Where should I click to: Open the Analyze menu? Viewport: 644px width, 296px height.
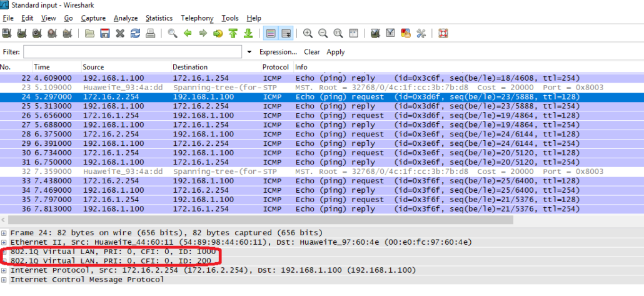126,18
